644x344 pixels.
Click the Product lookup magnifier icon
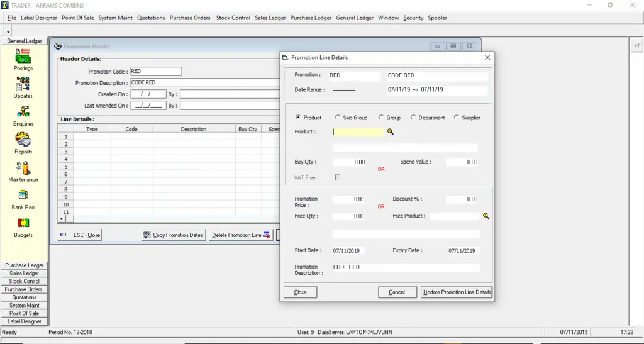click(390, 132)
